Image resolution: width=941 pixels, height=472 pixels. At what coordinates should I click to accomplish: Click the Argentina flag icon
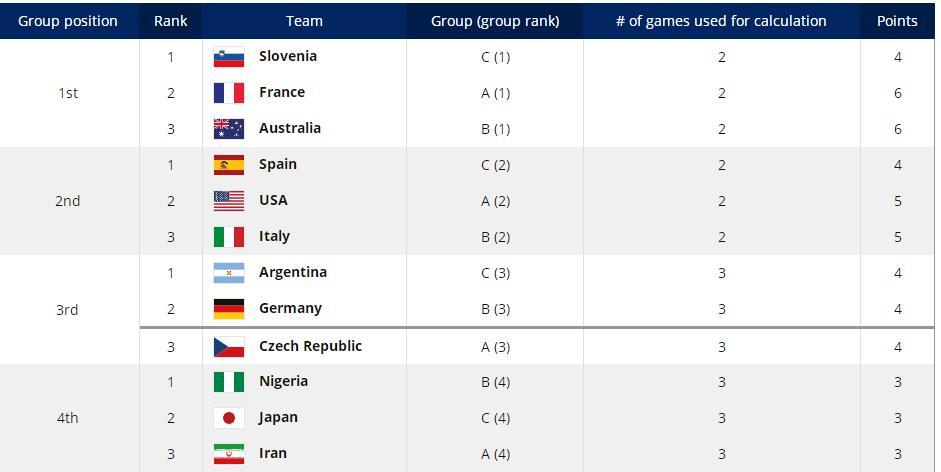pyautogui.click(x=229, y=273)
